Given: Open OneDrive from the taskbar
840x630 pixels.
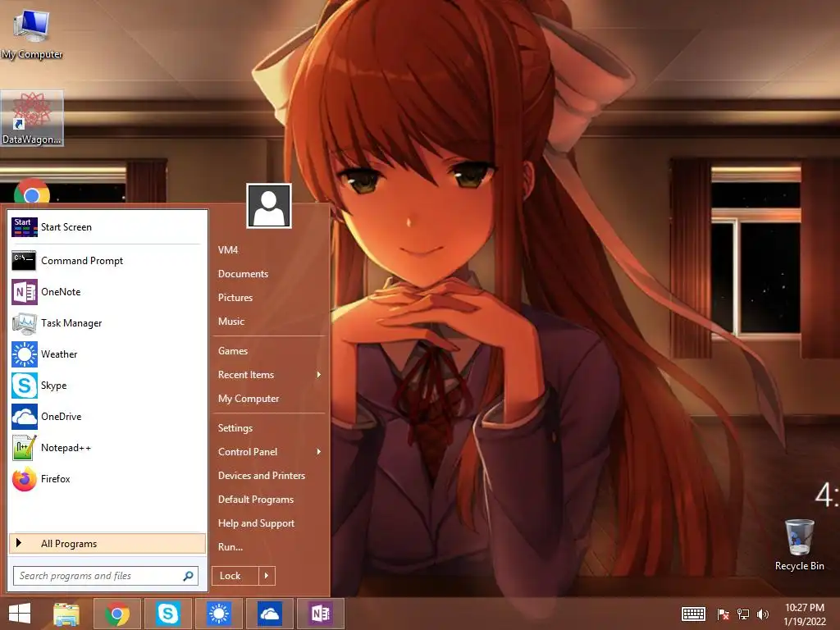Looking at the screenshot, I should (269, 614).
